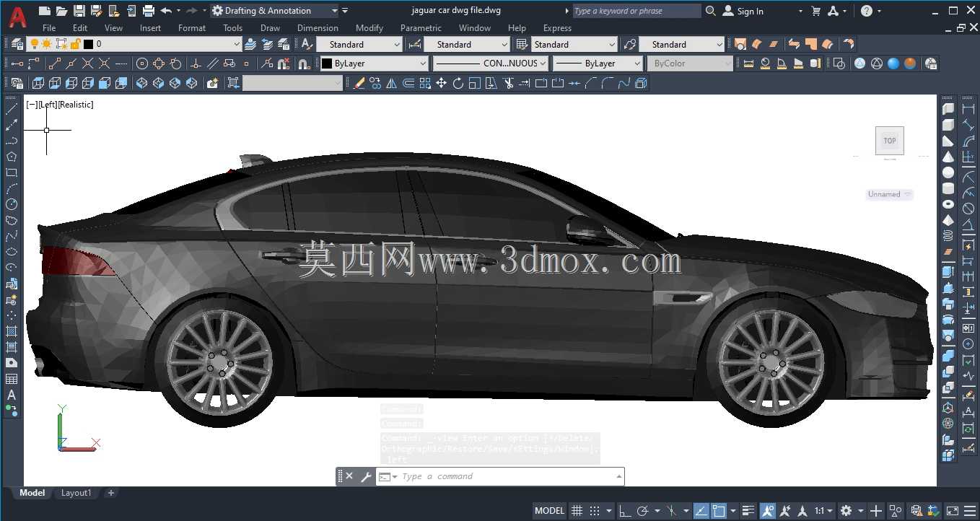Select the Rotate tool
This screenshot has width=980, height=521.
(458, 84)
